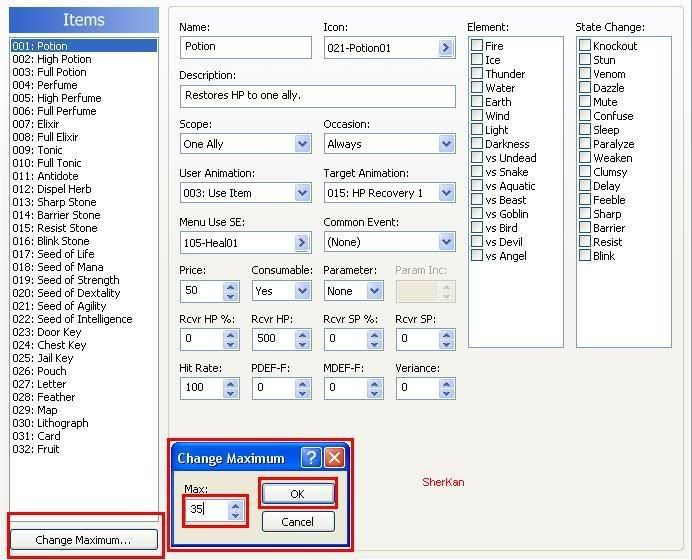Viewport: 692px width, 560px height.
Task: Expand the Target Animation dropdown
Action: pyautogui.click(x=446, y=193)
